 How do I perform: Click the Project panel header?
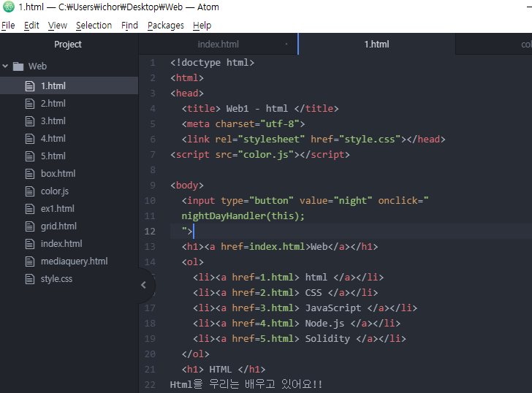click(x=68, y=44)
